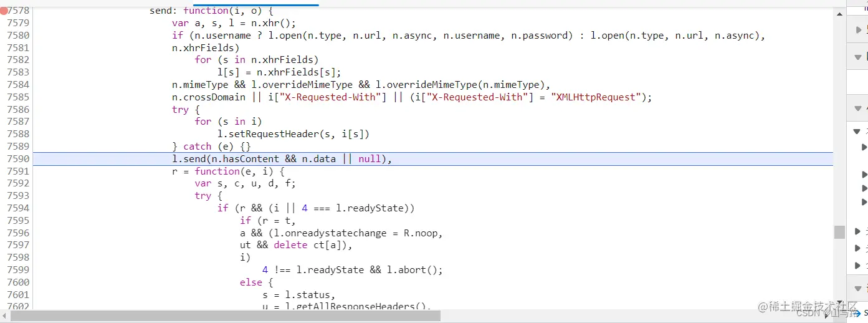
Task: Click the var s, c, u, d, f declaration
Action: [x=245, y=183]
